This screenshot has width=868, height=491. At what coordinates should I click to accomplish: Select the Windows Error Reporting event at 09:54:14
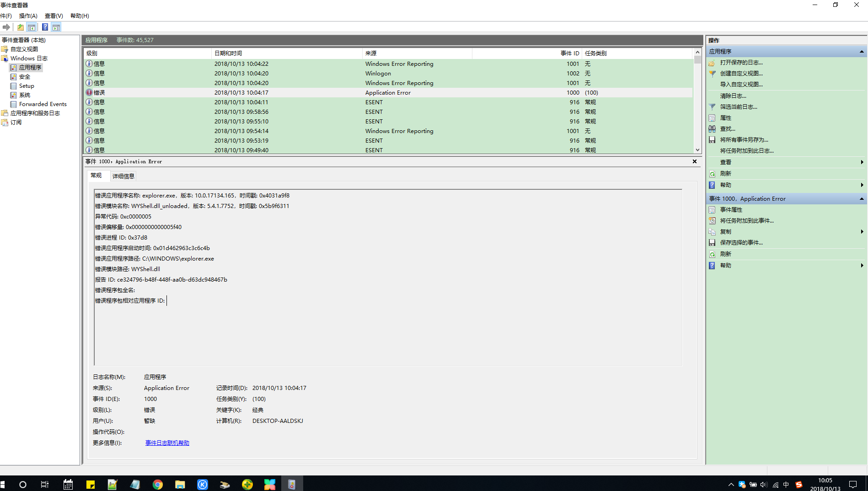388,131
